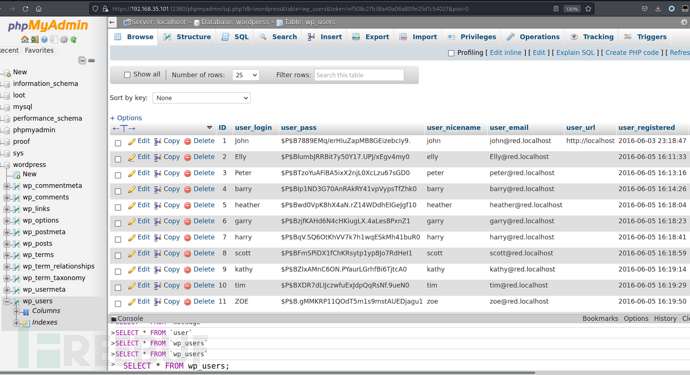Screen dimensions: 690x375
Task: Click the log out door icon
Action: [34, 40]
